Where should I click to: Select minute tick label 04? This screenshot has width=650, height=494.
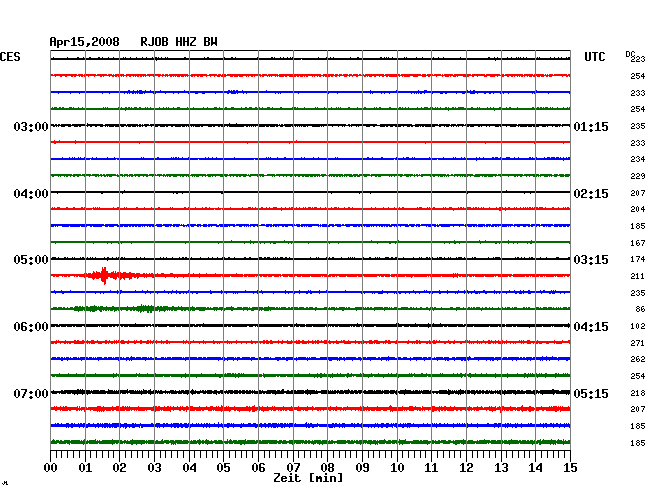pos(189,468)
